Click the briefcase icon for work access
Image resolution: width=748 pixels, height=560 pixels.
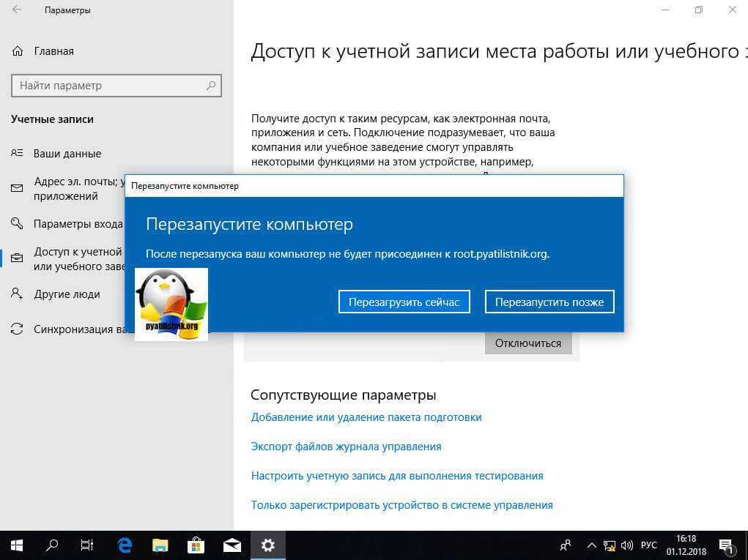coord(17,258)
